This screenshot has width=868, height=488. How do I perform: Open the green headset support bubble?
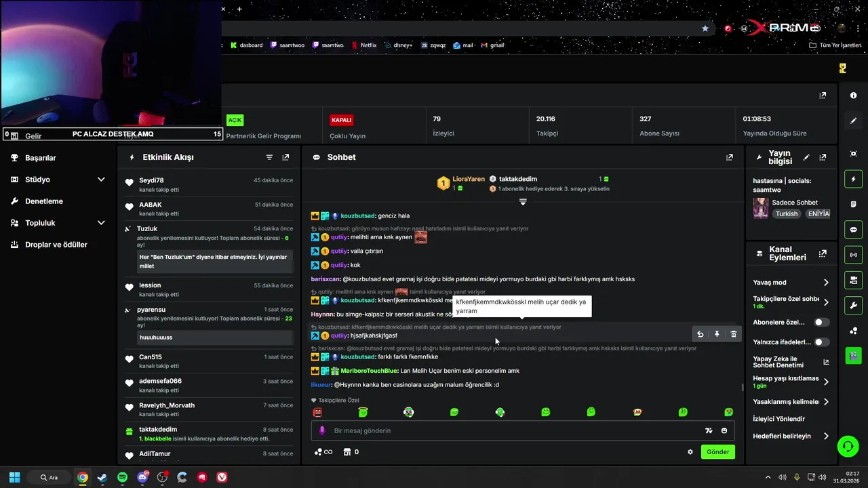[x=848, y=446]
